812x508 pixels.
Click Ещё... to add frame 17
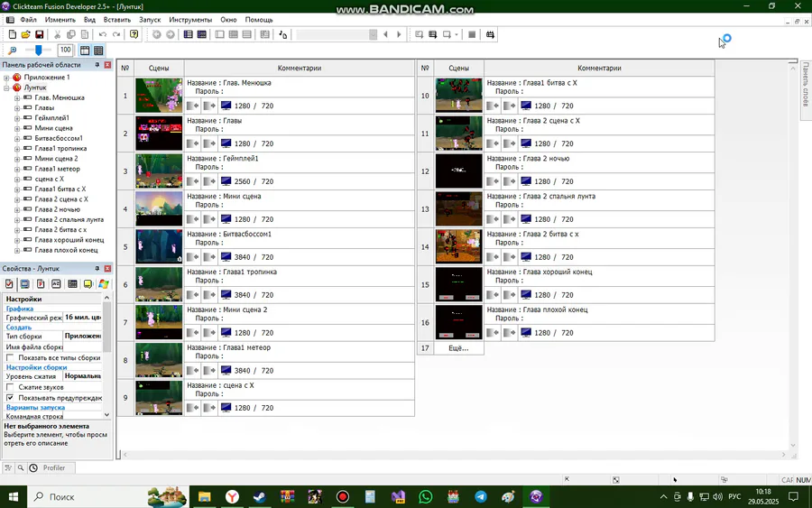coord(458,348)
